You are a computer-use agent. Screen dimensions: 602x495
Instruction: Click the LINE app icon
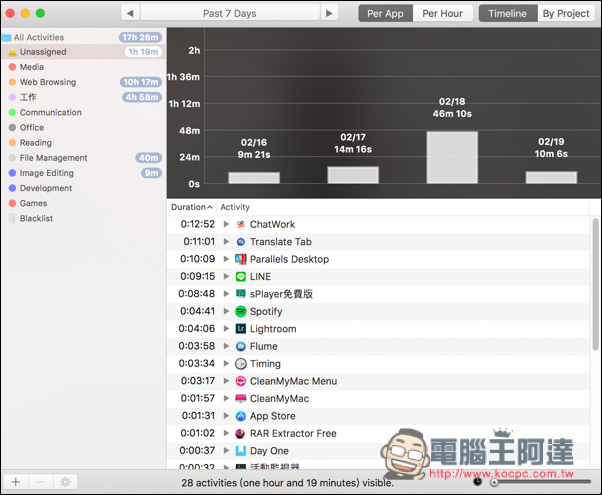241,276
